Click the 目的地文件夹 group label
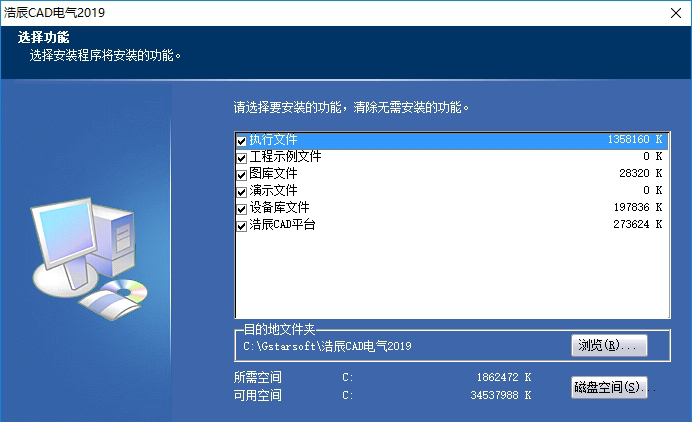The height and width of the screenshot is (438, 692). pyautogui.click(x=279, y=329)
